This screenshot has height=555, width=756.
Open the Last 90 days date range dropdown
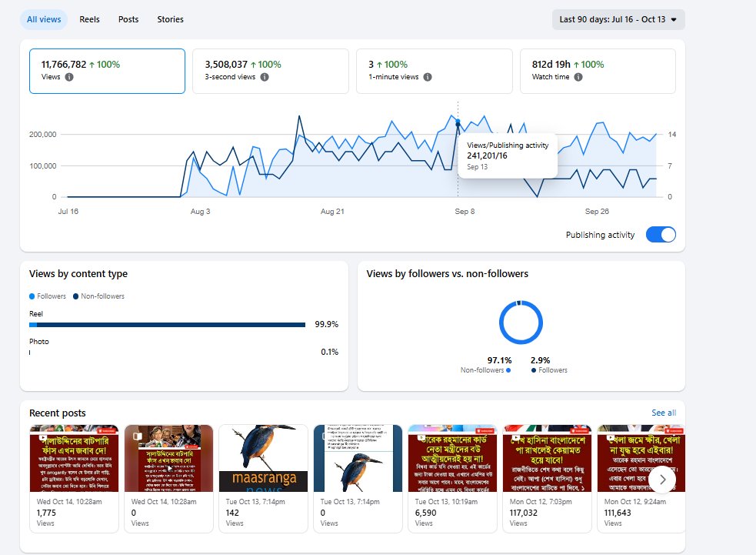click(618, 20)
